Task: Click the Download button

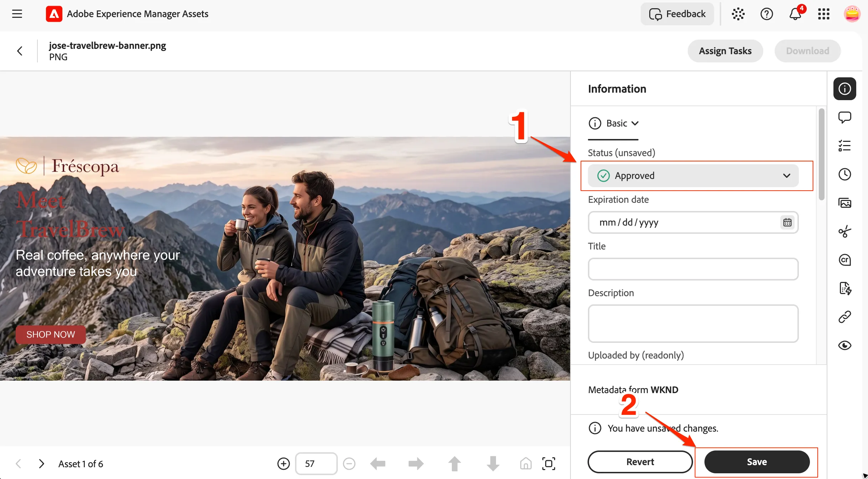Action: (x=807, y=51)
